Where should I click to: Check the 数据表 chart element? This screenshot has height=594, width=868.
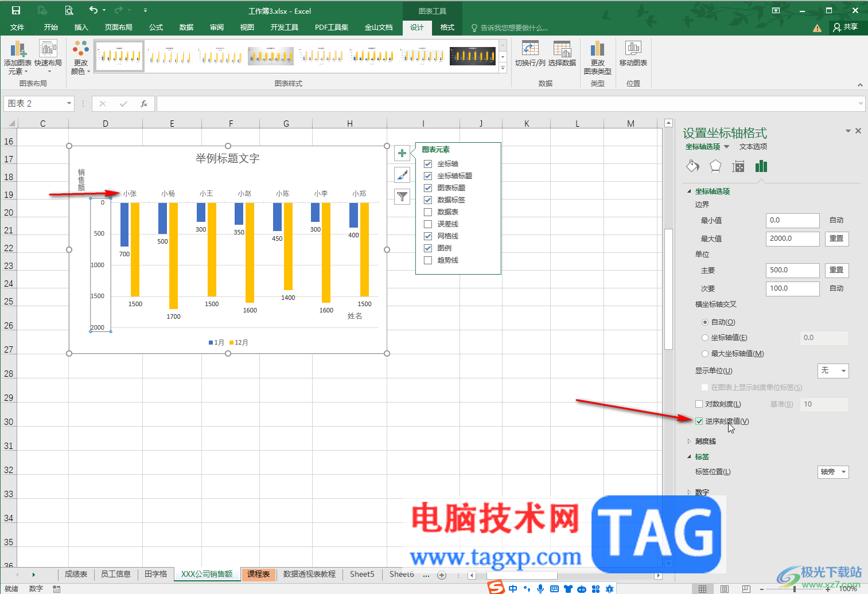pyautogui.click(x=428, y=212)
